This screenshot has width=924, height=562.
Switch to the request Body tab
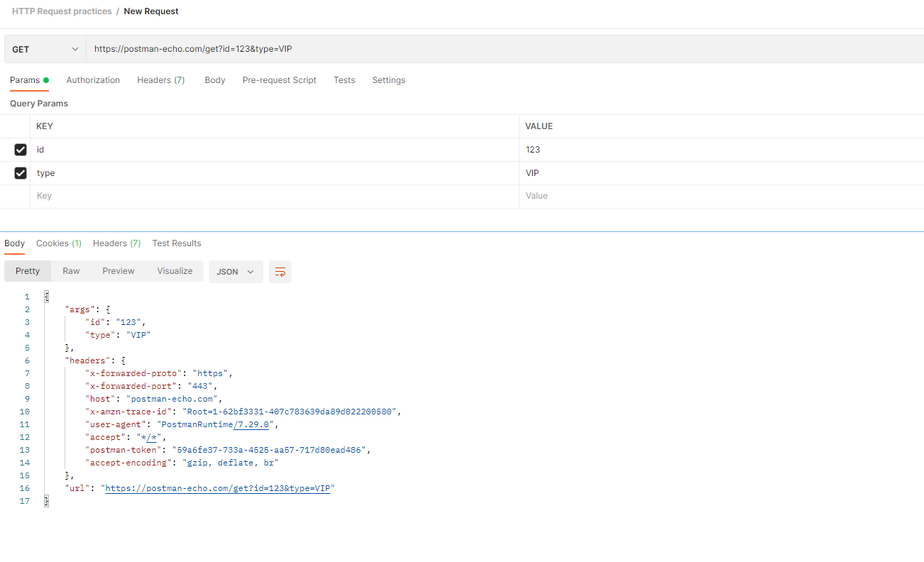tap(215, 80)
